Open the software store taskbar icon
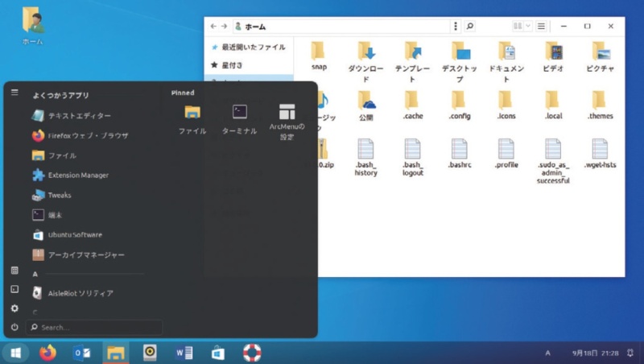 click(x=218, y=353)
